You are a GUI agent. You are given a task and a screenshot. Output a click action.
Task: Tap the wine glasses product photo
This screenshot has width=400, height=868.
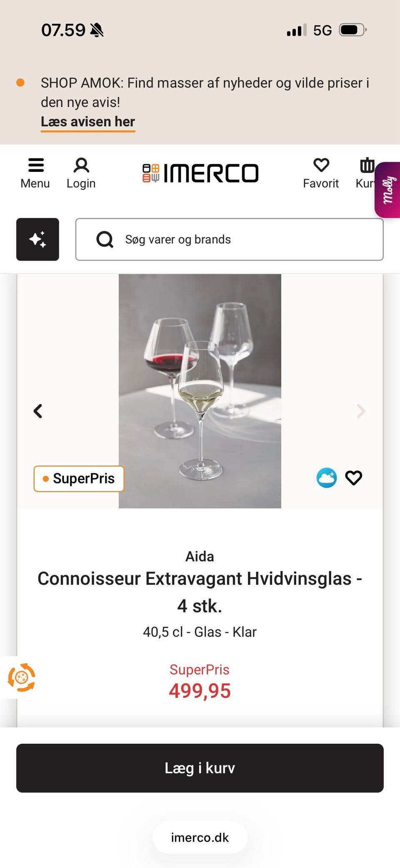pos(200,391)
